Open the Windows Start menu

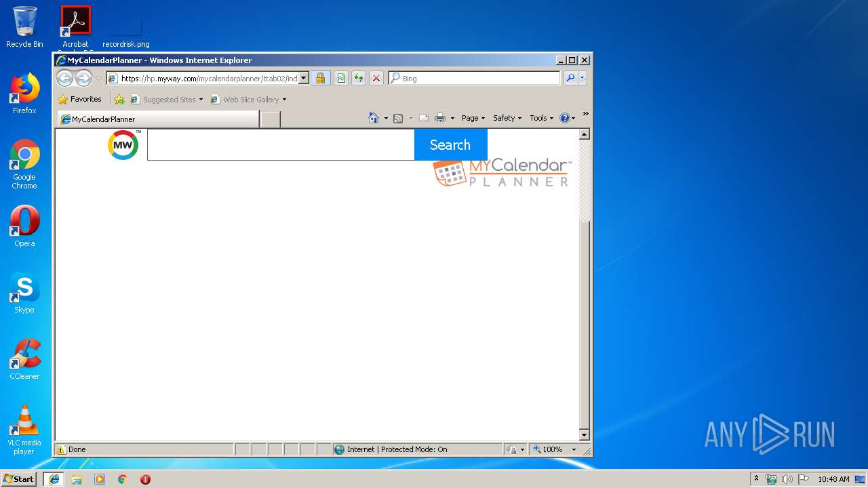pyautogui.click(x=18, y=479)
